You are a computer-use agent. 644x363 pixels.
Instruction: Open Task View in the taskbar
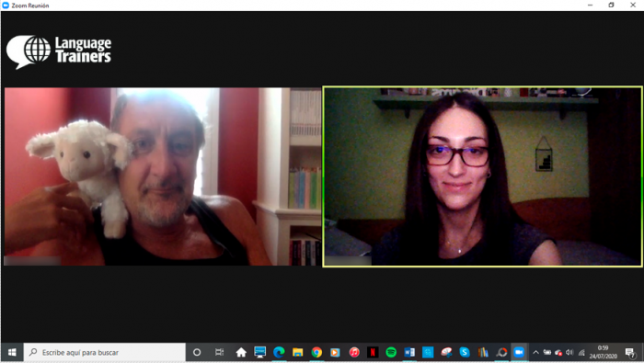[x=219, y=352]
